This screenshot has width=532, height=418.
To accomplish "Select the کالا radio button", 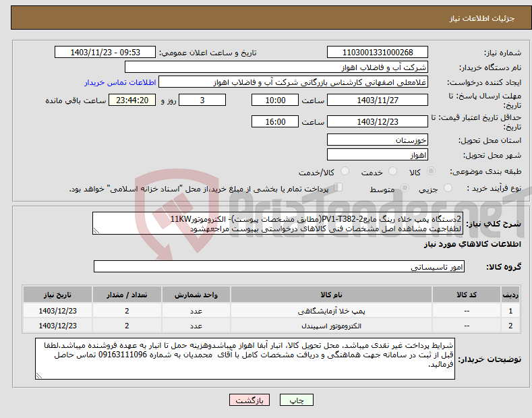I will point(431,171).
